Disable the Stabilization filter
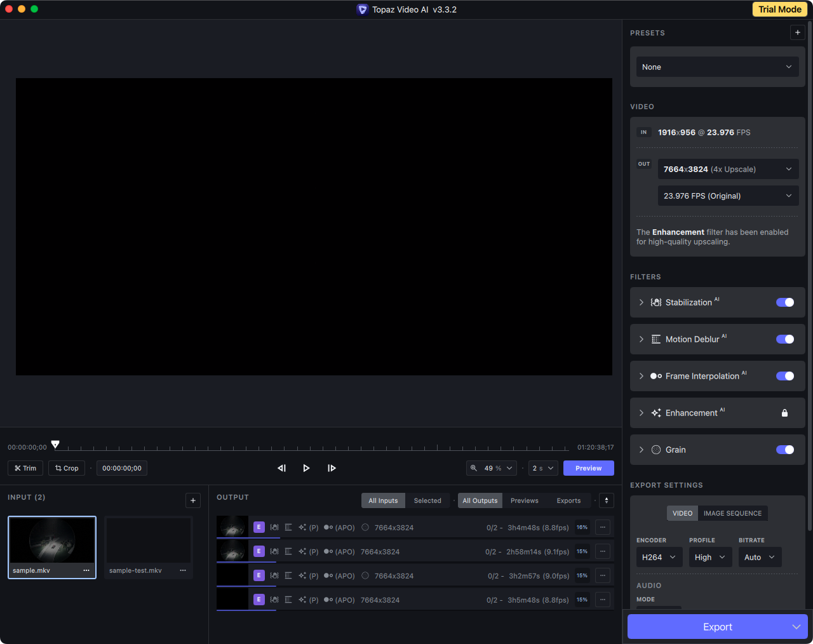This screenshot has width=813, height=644. click(785, 302)
